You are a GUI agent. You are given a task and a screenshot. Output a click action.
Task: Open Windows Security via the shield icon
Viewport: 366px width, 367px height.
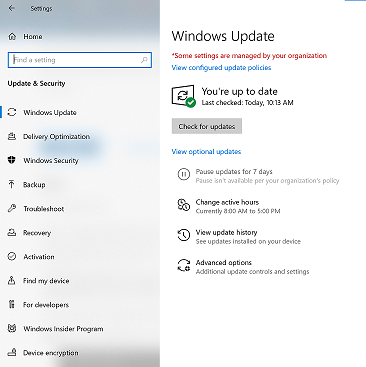pyautogui.click(x=12, y=160)
